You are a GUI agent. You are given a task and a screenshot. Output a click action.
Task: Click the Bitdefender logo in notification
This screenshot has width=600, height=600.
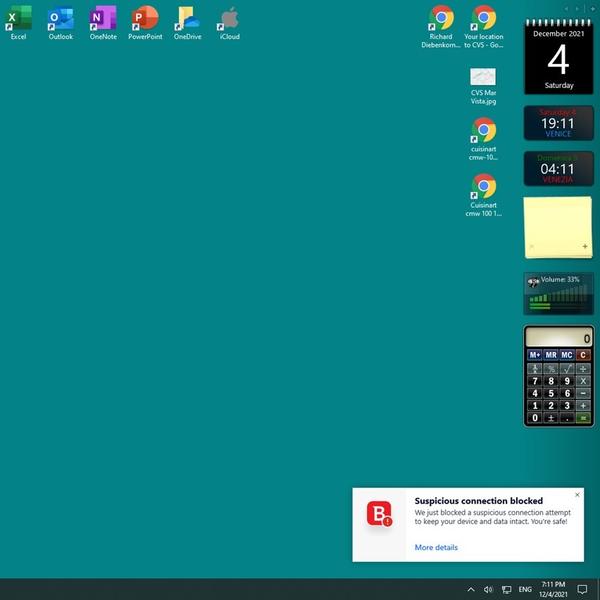click(x=379, y=514)
